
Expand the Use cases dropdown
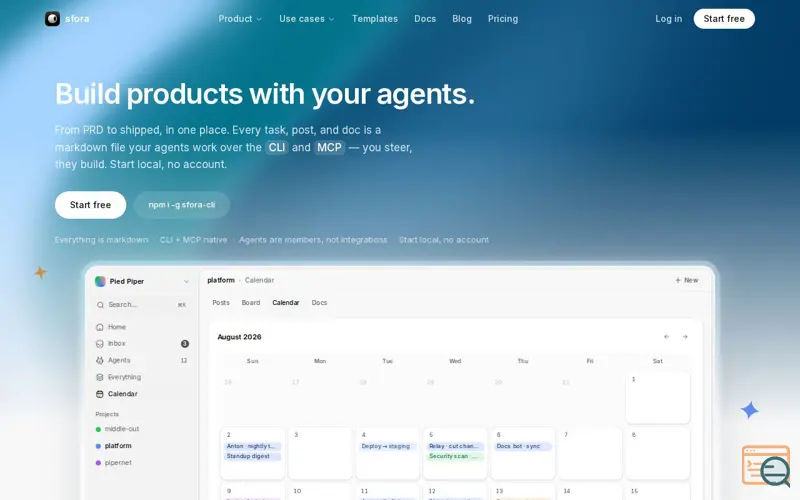coord(307,19)
